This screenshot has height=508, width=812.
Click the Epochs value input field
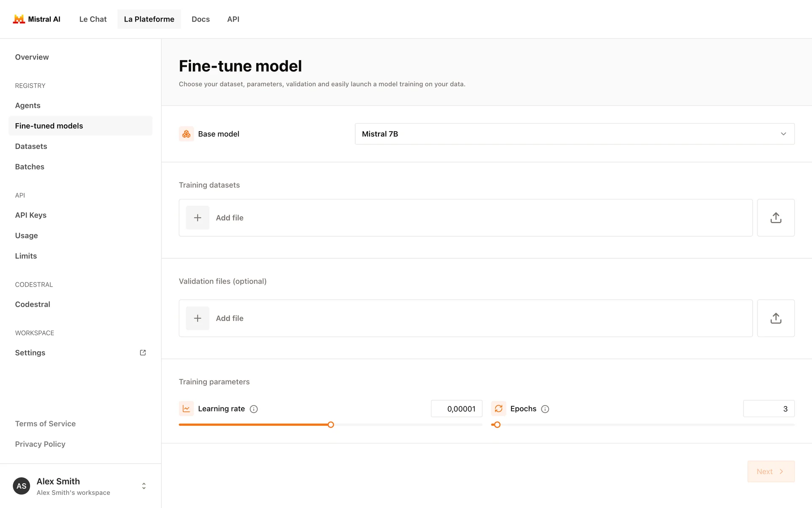[x=768, y=409]
